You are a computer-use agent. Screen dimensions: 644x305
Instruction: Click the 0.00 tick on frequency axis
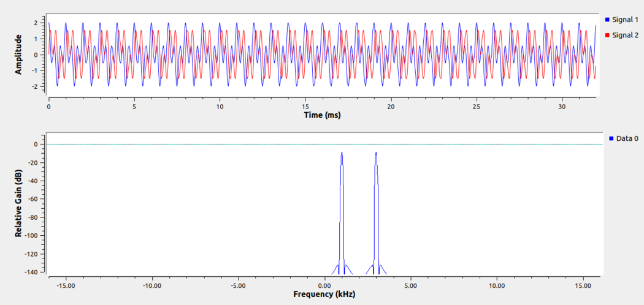324,285
